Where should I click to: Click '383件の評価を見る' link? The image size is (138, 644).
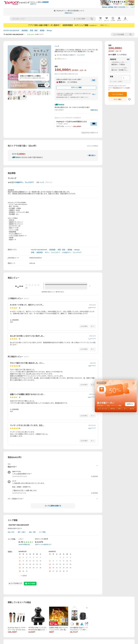click(24, 545)
